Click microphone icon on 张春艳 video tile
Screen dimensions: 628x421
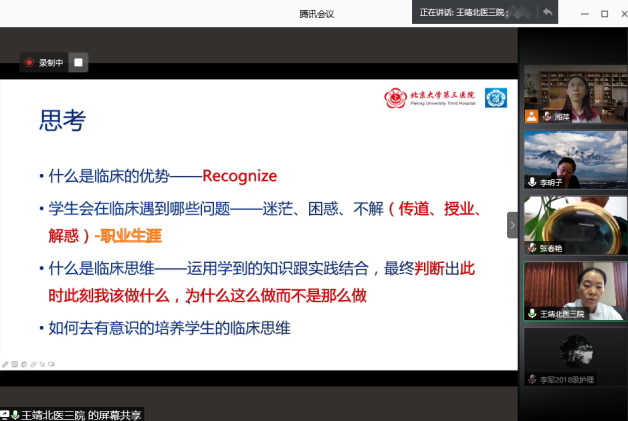click(x=532, y=248)
